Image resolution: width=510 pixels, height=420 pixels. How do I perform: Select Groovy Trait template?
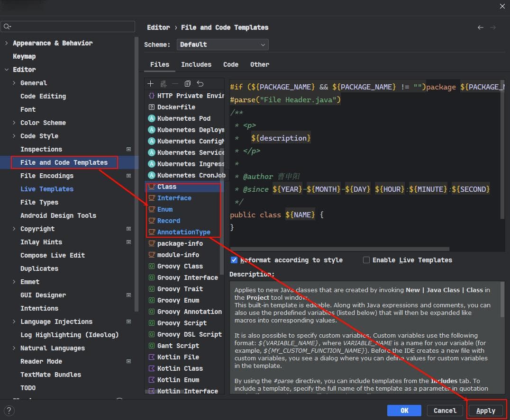180,289
